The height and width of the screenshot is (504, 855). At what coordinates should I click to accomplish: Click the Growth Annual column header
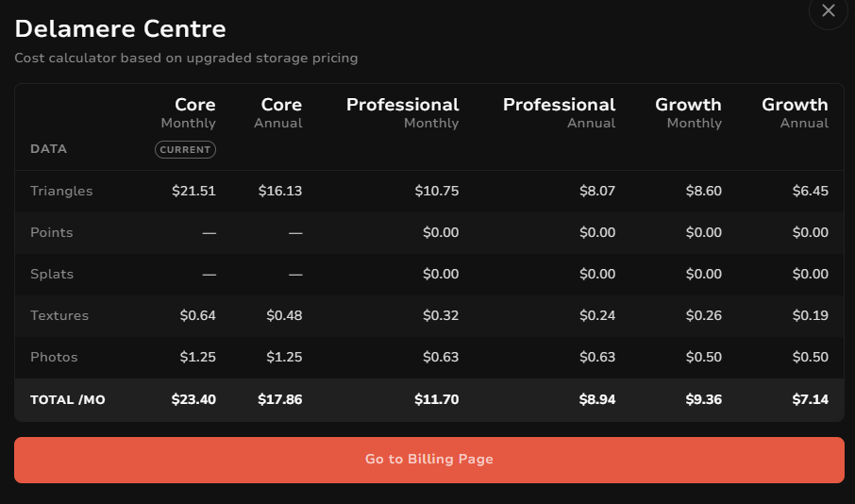tap(795, 113)
